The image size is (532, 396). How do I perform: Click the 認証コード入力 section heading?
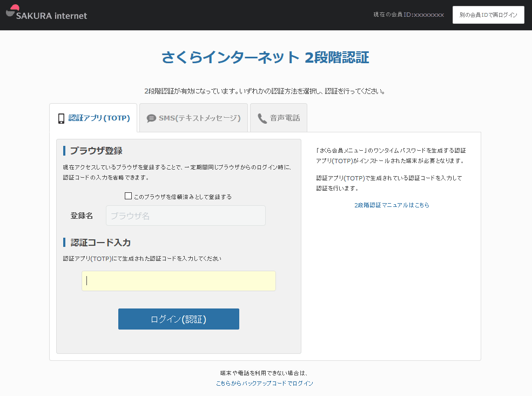pos(100,243)
